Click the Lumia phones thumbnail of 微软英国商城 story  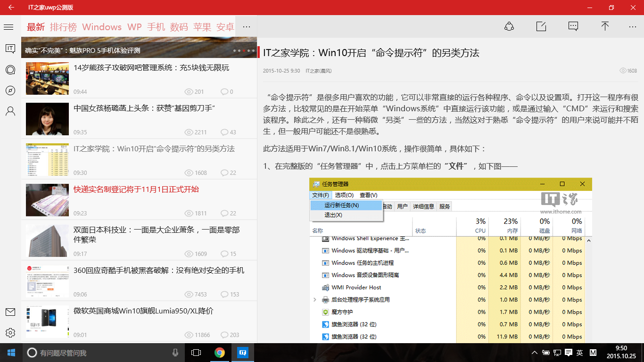click(x=47, y=322)
